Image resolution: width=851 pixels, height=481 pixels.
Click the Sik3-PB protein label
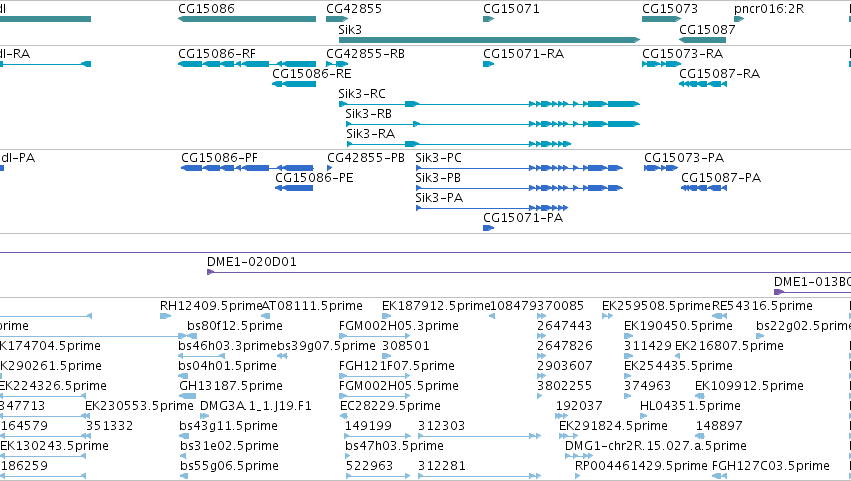pos(438,178)
